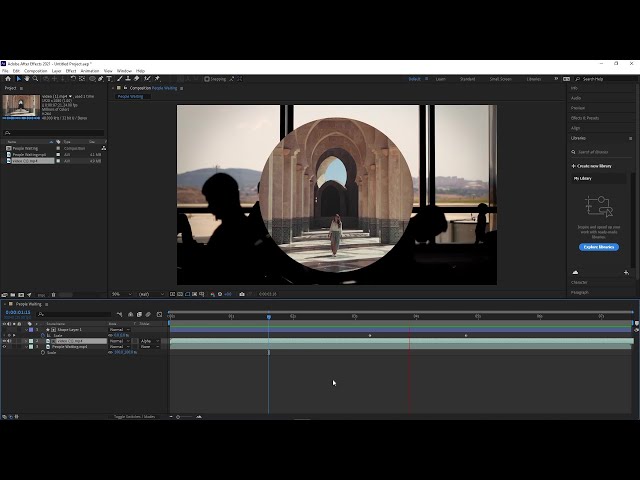Toggle visibility of Shape Layer 1

4,329
